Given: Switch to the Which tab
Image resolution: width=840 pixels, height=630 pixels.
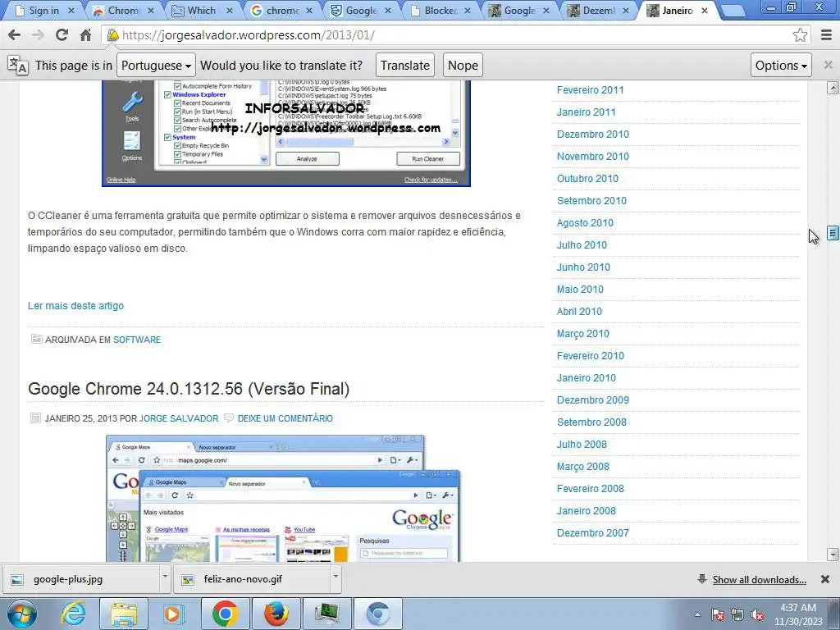Looking at the screenshot, I should (202, 11).
